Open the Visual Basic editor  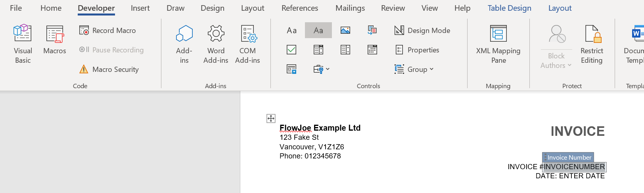(23, 44)
